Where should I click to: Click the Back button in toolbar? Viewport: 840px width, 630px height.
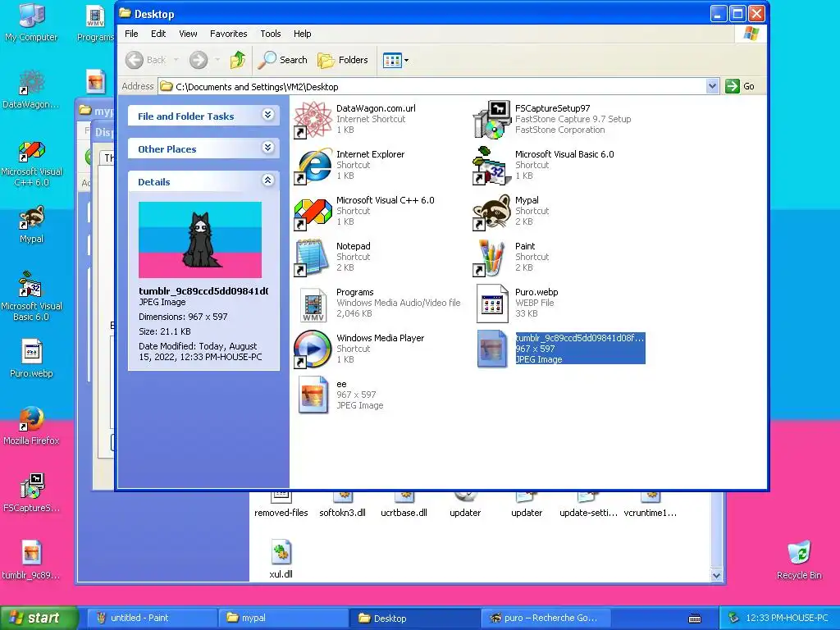coord(146,60)
